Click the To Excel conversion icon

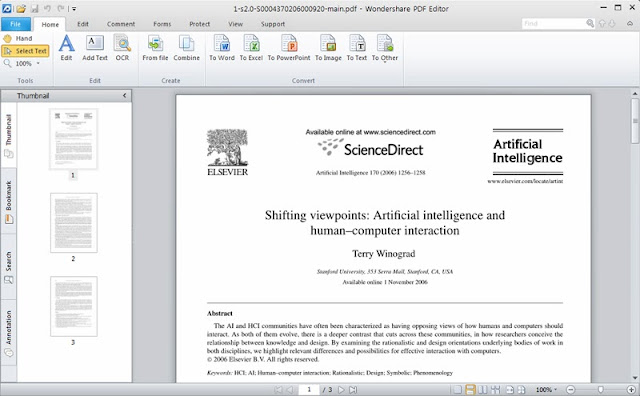tap(251, 48)
